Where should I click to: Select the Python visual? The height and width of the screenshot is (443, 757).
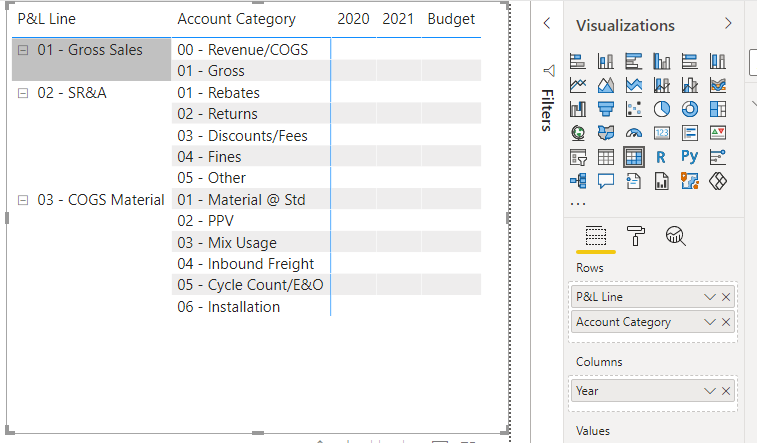[690, 156]
